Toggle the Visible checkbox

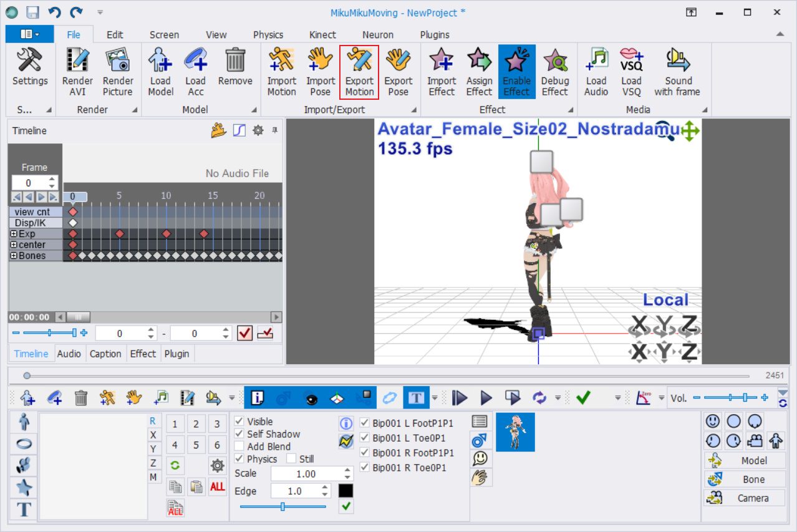(x=239, y=422)
